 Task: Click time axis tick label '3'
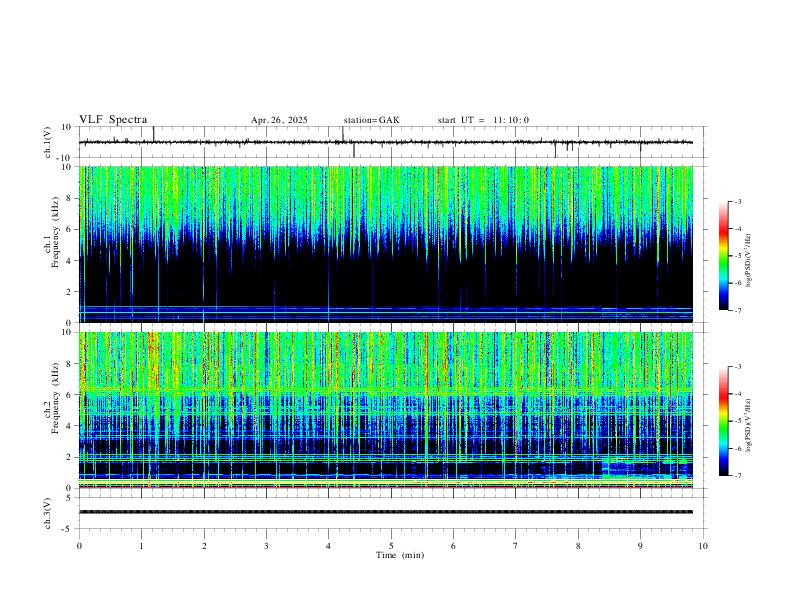click(266, 546)
